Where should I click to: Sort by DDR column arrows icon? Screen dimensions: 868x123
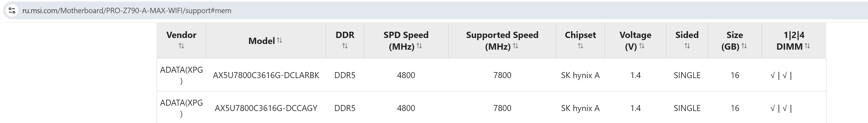pyautogui.click(x=345, y=46)
